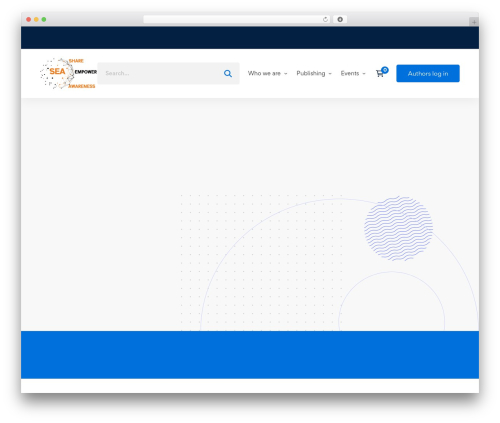Open a new browser tab with plus button
Viewport: 500px width, 423px height.
[474, 22]
